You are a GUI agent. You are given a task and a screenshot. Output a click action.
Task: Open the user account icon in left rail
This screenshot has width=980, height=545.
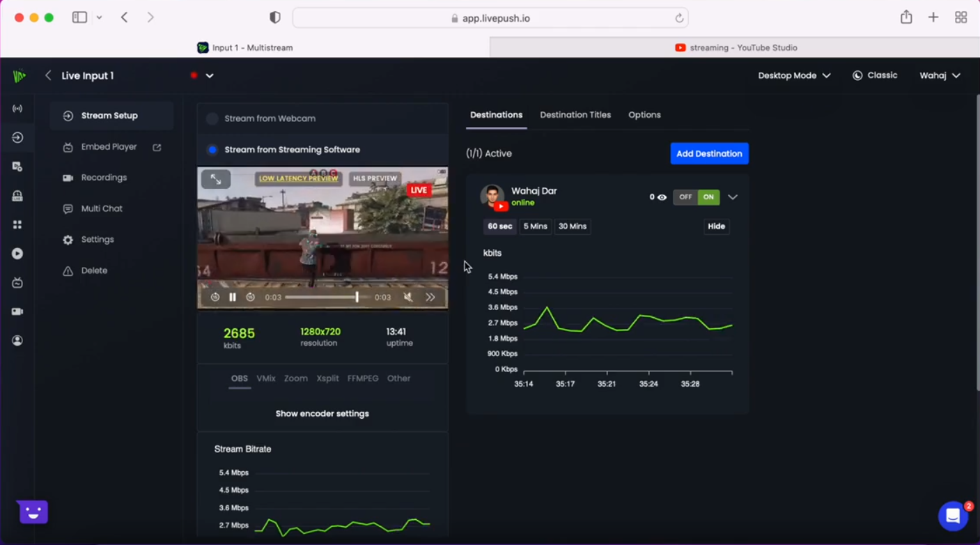point(17,341)
